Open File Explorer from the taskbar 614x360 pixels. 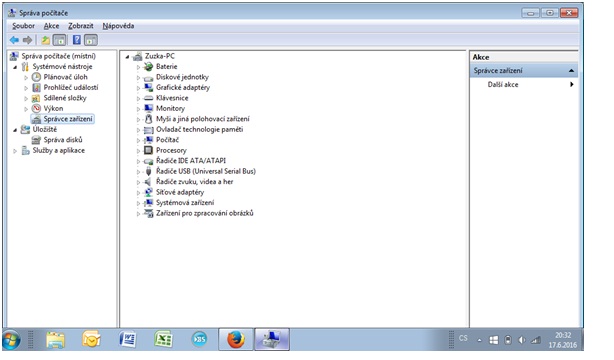56,339
